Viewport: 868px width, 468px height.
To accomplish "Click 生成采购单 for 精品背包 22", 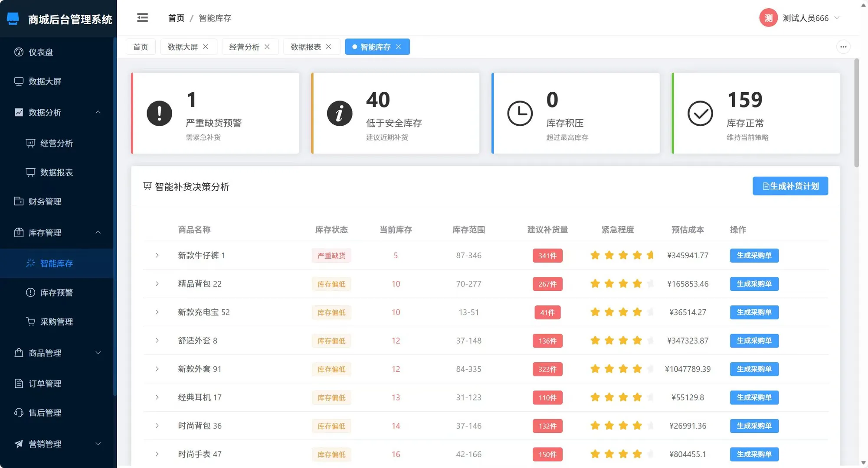I will (754, 284).
